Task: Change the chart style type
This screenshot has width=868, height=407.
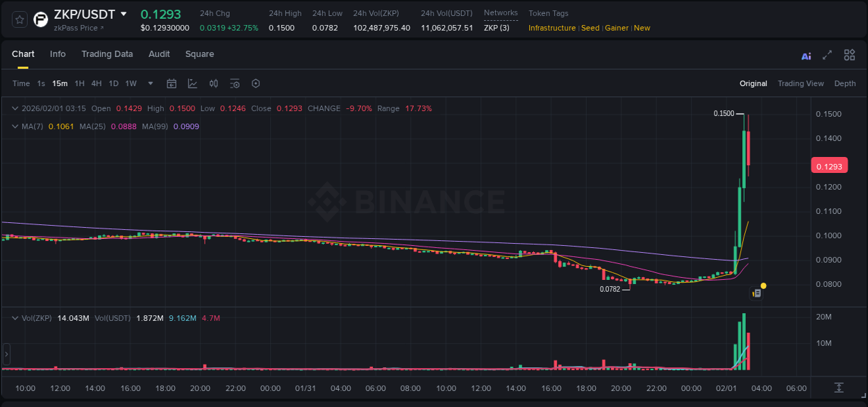Action: 192,83
